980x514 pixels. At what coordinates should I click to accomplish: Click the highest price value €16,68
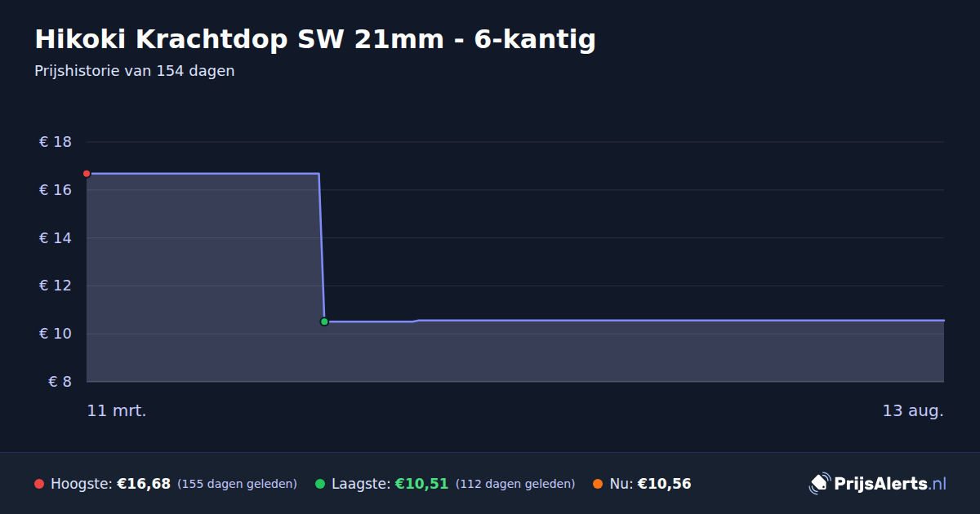[x=144, y=484]
